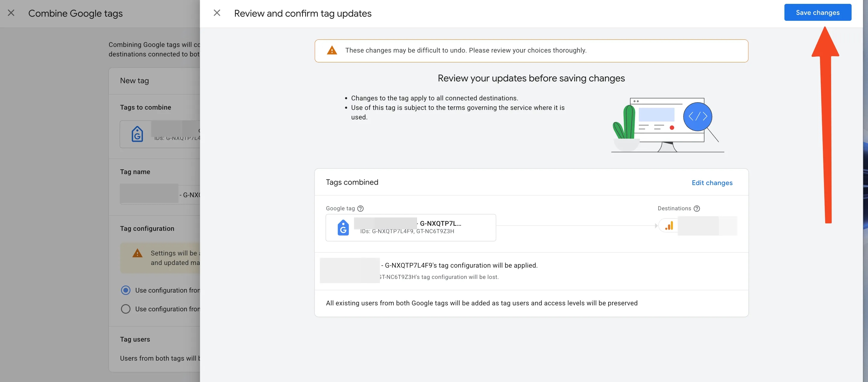The width and height of the screenshot is (868, 382).
Task: Click the 'New tag' heading in background window
Action: coord(134,80)
